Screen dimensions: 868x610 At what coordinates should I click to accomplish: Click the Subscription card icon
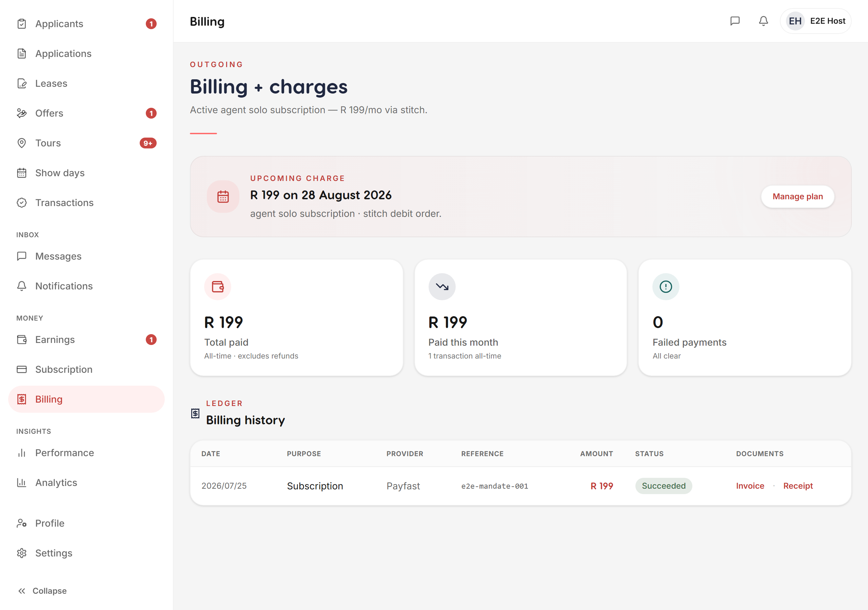coord(22,370)
